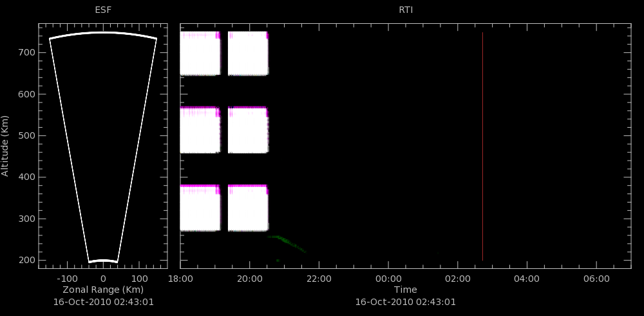Image resolution: width=644 pixels, height=316 pixels.
Task: Click the 18:00 time tick label
Action: point(181,279)
